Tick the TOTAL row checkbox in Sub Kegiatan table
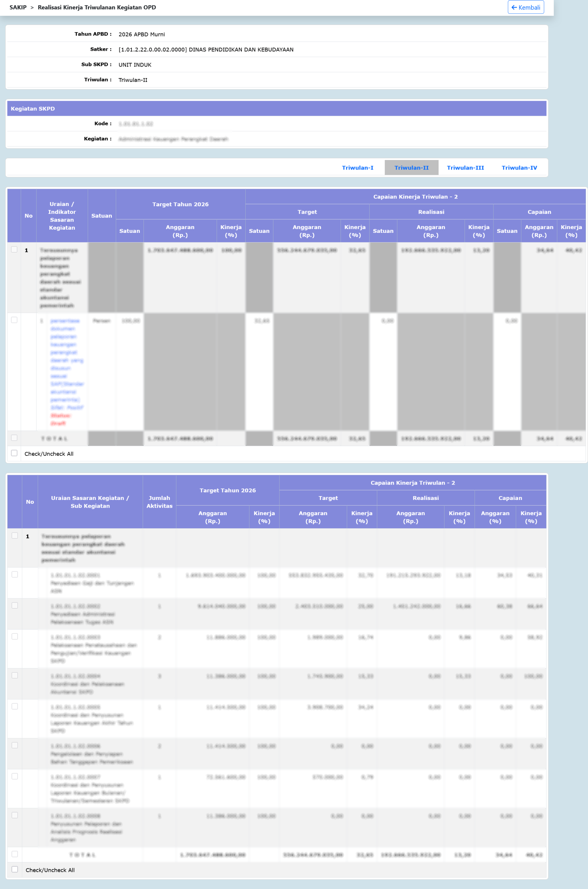Viewport: 588px width, 889px height. [x=15, y=854]
